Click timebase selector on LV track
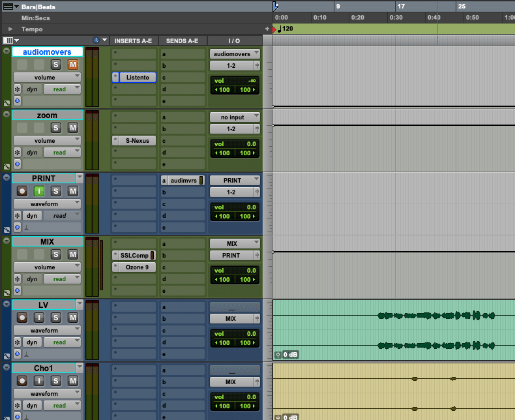This screenshot has width=515, height=420. 18,354
